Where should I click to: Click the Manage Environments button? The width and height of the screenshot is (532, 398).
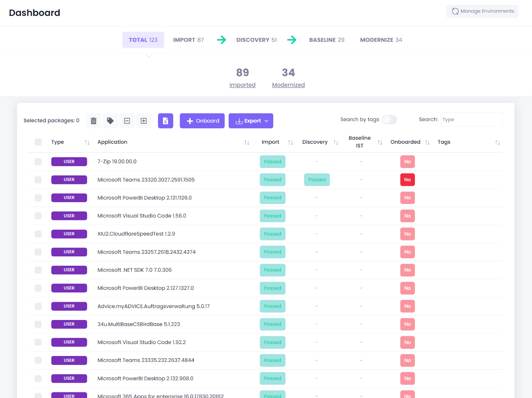point(482,11)
